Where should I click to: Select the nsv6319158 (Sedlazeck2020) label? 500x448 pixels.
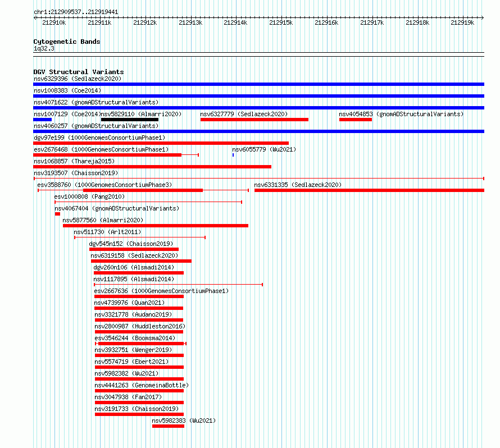134,255
